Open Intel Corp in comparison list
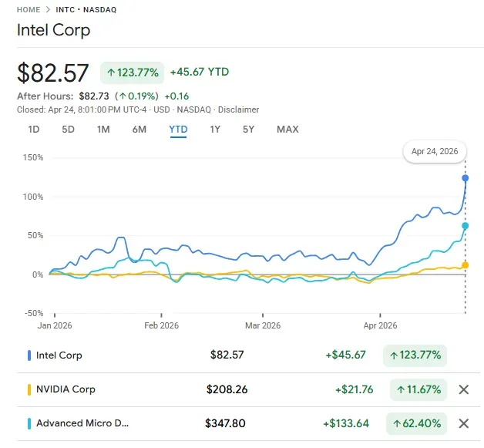This screenshot has width=484, height=448. (59, 355)
